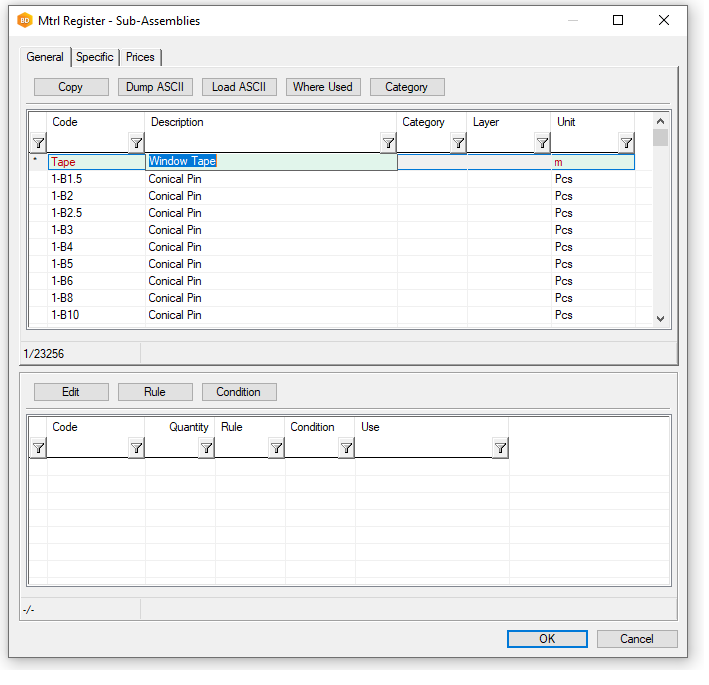Confirm with the OK button
Screen dimensions: 709x685
point(546,639)
